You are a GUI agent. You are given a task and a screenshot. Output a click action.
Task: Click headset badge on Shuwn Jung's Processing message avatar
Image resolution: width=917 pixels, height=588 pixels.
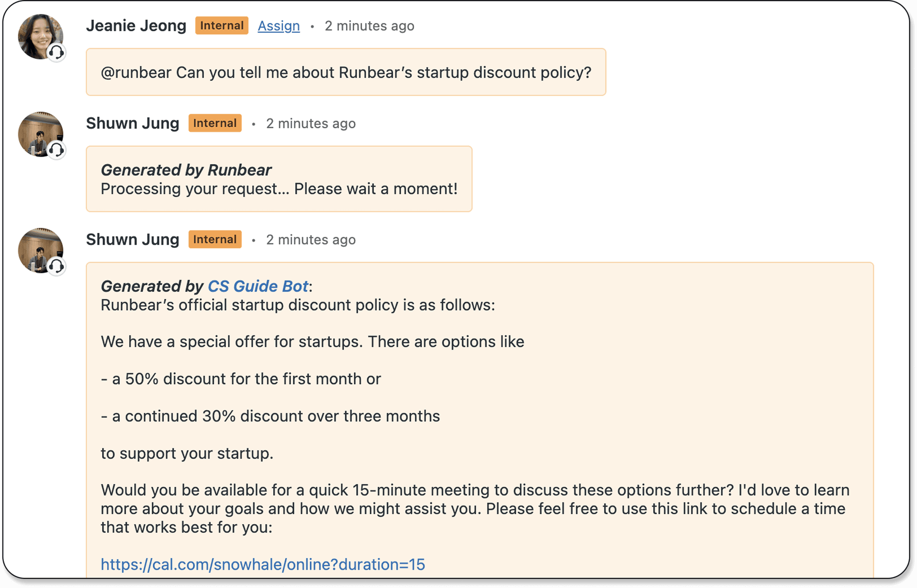click(x=56, y=150)
